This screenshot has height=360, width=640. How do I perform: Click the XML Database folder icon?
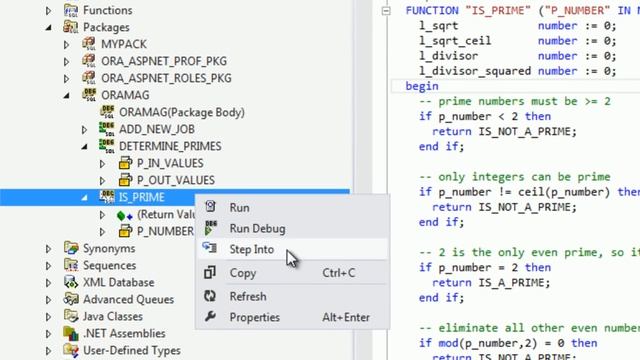71,282
